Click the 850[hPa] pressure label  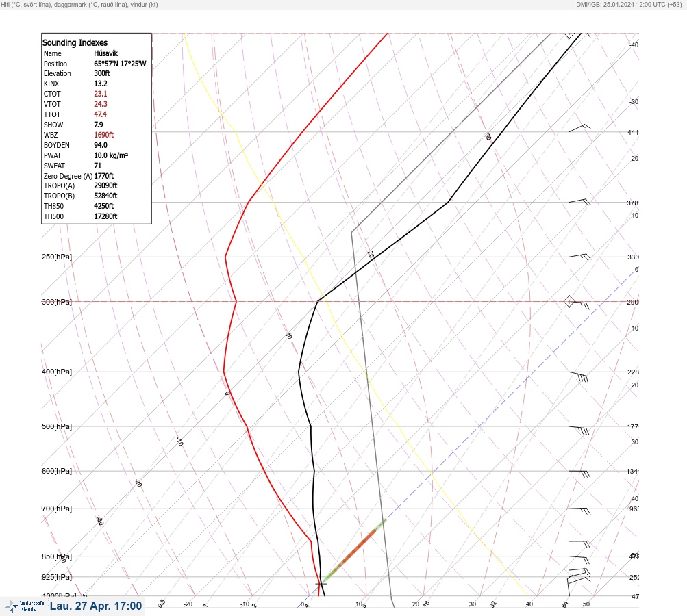point(57,556)
